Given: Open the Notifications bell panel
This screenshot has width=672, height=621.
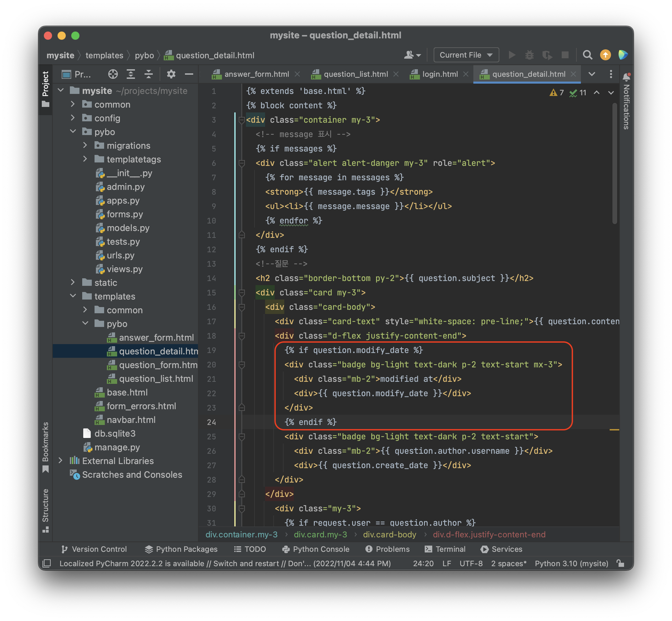Looking at the screenshot, I should (x=626, y=77).
